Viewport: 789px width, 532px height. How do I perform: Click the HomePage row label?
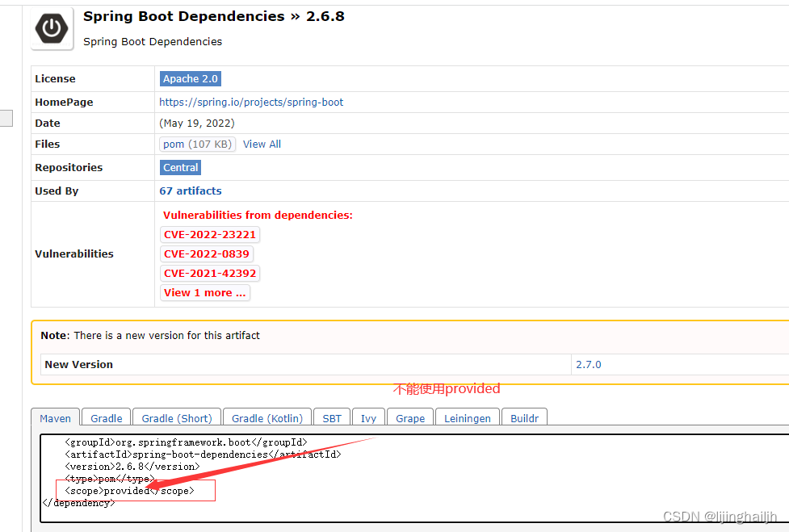pos(64,102)
